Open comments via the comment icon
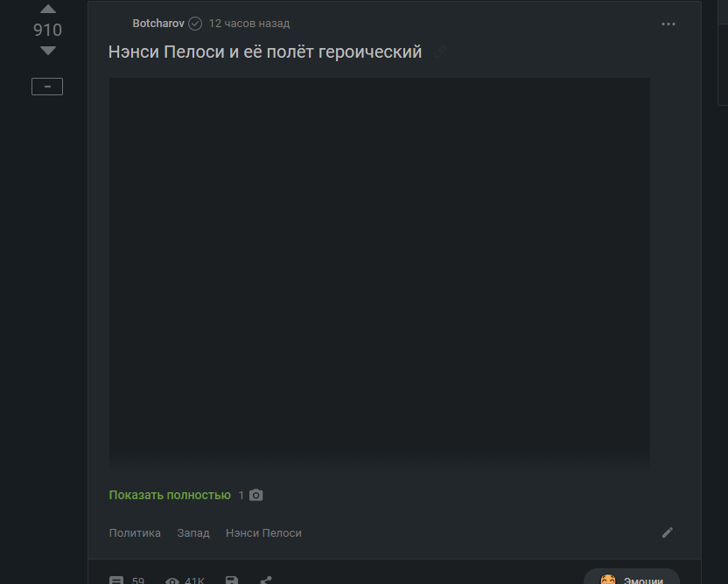728x584 pixels. (x=116, y=581)
